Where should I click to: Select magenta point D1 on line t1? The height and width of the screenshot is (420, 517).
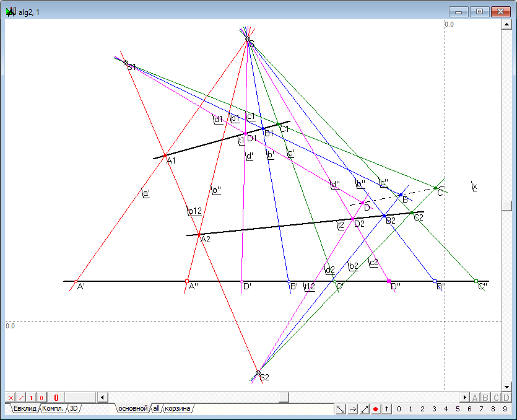coord(246,134)
